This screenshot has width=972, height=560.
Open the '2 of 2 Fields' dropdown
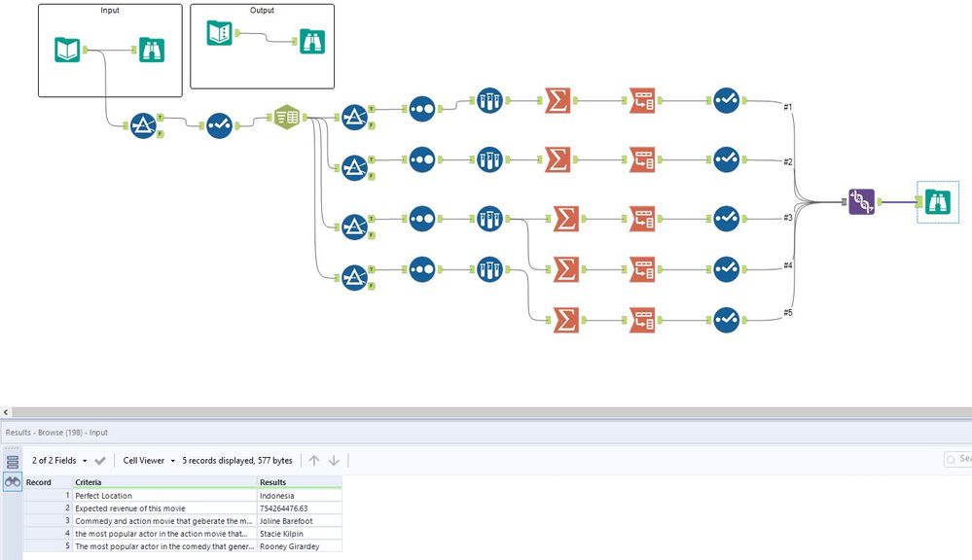(59, 460)
